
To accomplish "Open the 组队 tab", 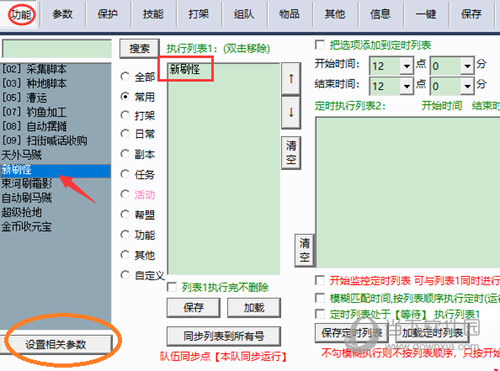I will 244,14.
